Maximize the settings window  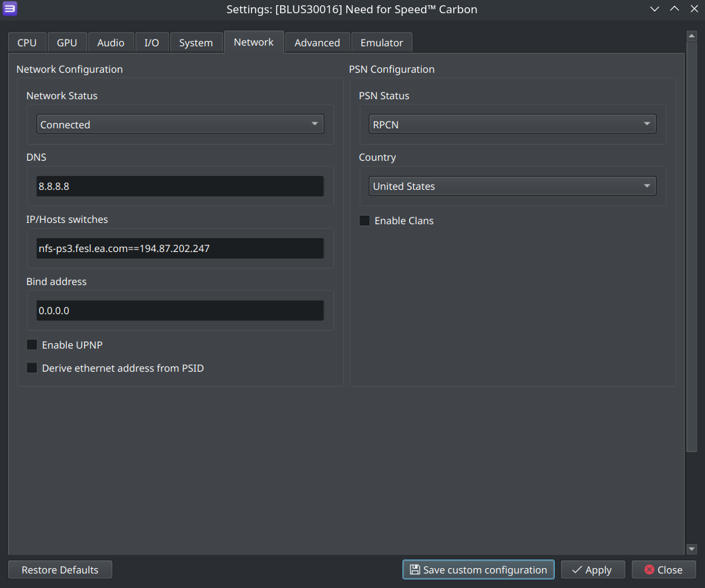tap(675, 9)
